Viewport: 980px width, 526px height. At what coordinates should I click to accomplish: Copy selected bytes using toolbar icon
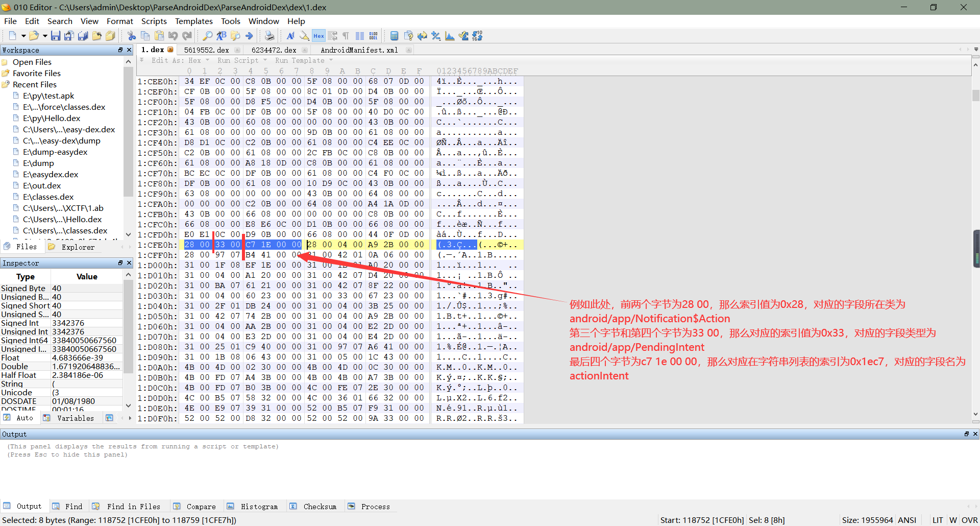click(x=145, y=36)
